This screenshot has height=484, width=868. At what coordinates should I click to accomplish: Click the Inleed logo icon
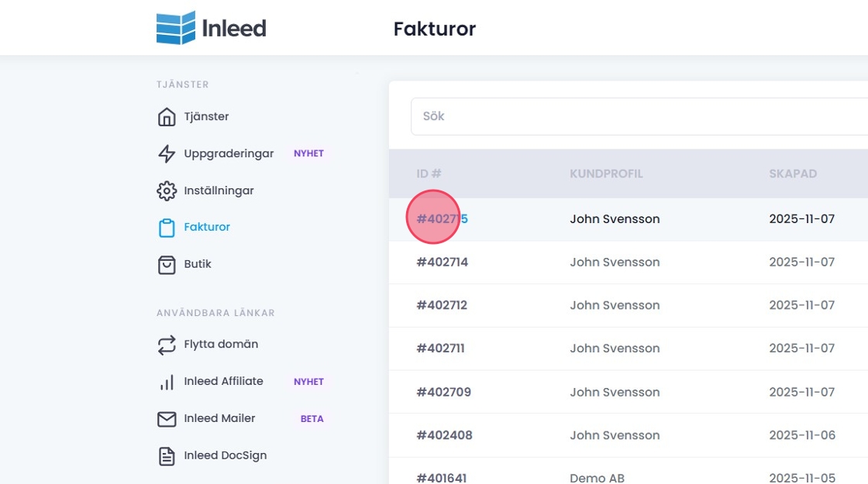click(x=175, y=29)
